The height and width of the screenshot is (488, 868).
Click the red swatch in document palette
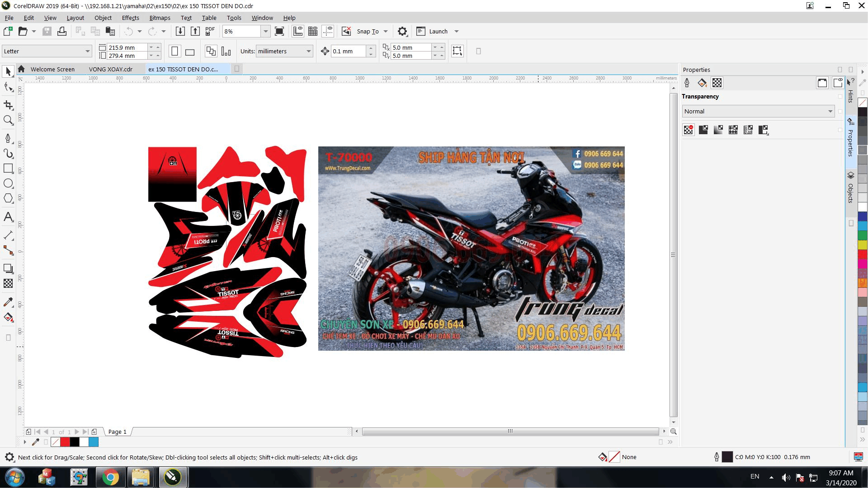tap(65, 442)
